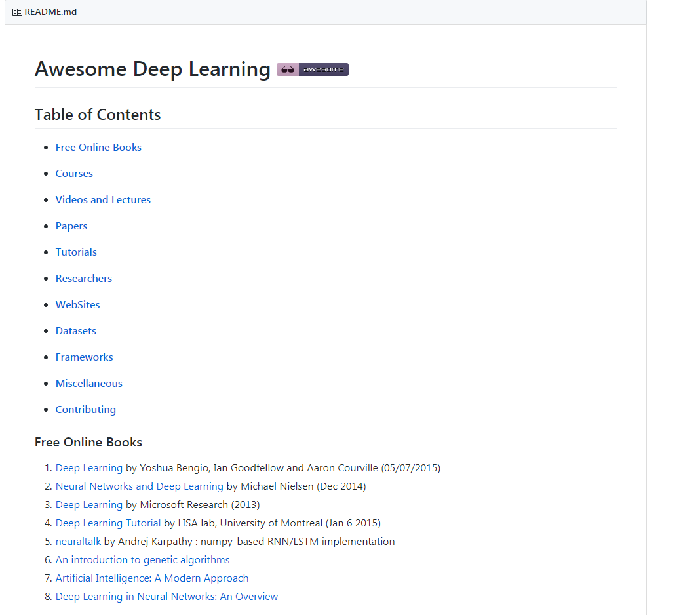The image size is (700, 615).
Task: Click the README.md book icon
Action: (x=17, y=12)
